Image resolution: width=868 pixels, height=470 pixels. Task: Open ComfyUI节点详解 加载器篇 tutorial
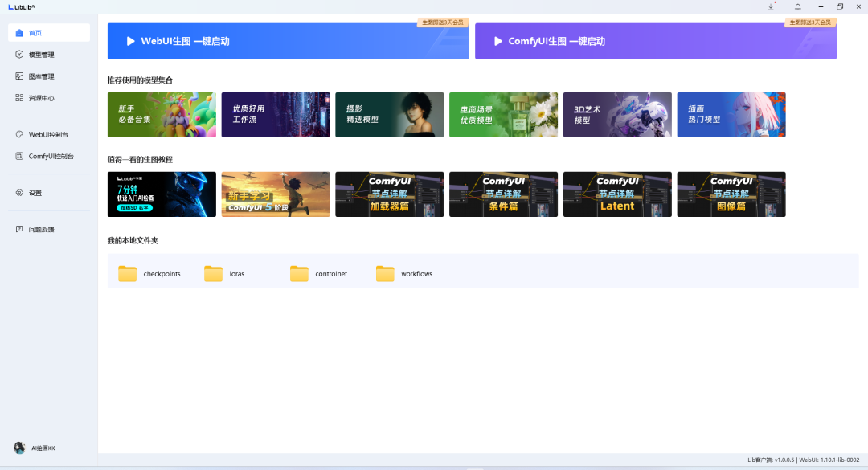390,194
